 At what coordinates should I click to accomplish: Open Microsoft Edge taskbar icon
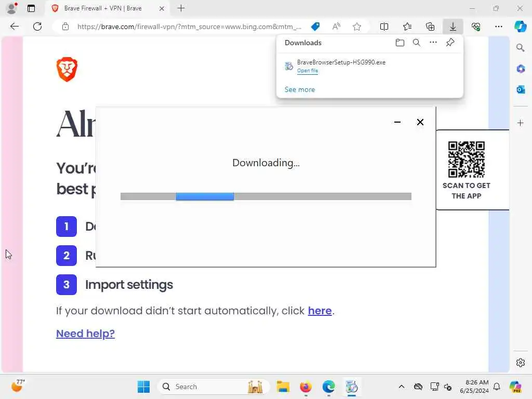click(x=328, y=387)
